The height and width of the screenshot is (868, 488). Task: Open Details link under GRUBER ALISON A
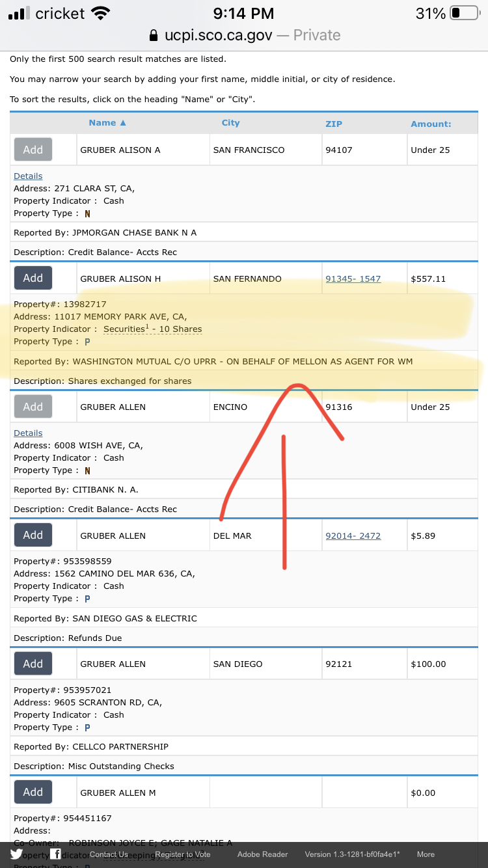click(28, 176)
